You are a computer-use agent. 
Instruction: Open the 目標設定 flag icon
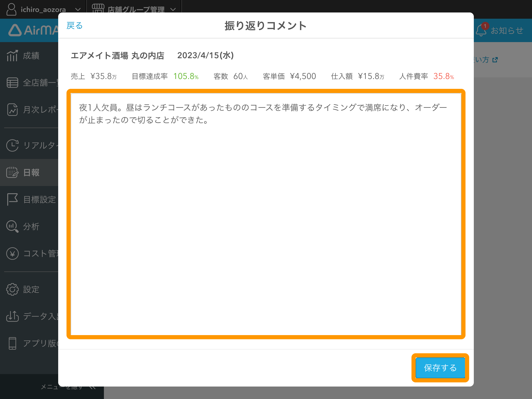coord(12,199)
